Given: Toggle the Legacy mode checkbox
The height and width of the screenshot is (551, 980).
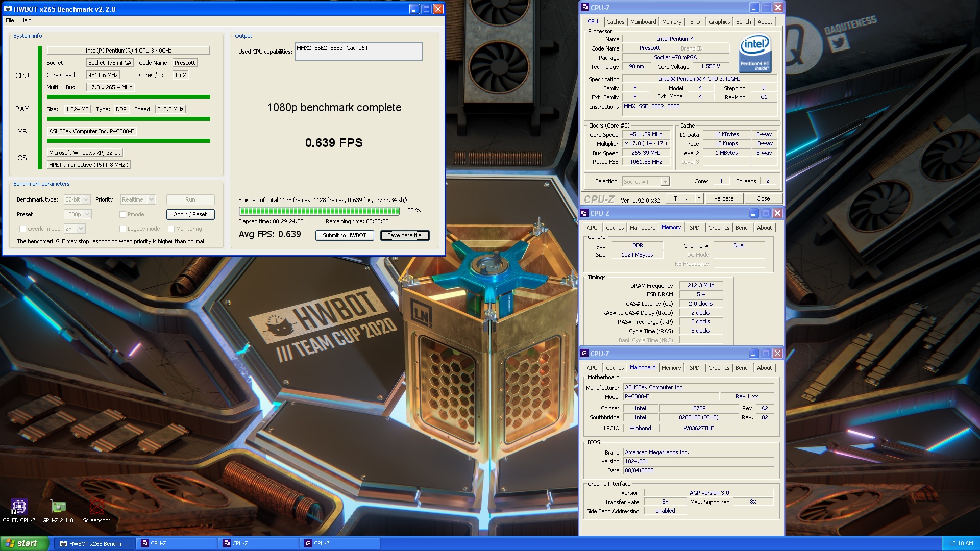Looking at the screenshot, I should point(122,229).
